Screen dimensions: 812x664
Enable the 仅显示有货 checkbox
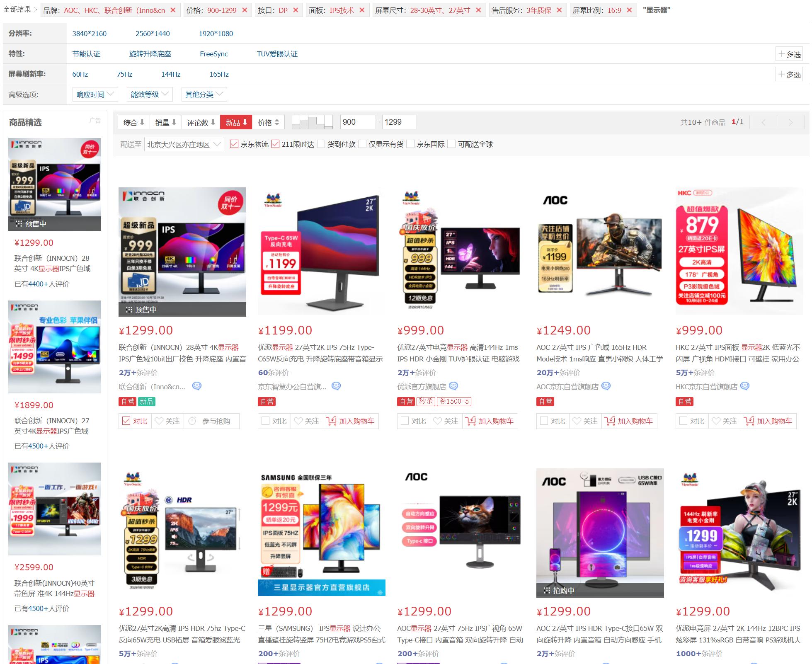362,144
